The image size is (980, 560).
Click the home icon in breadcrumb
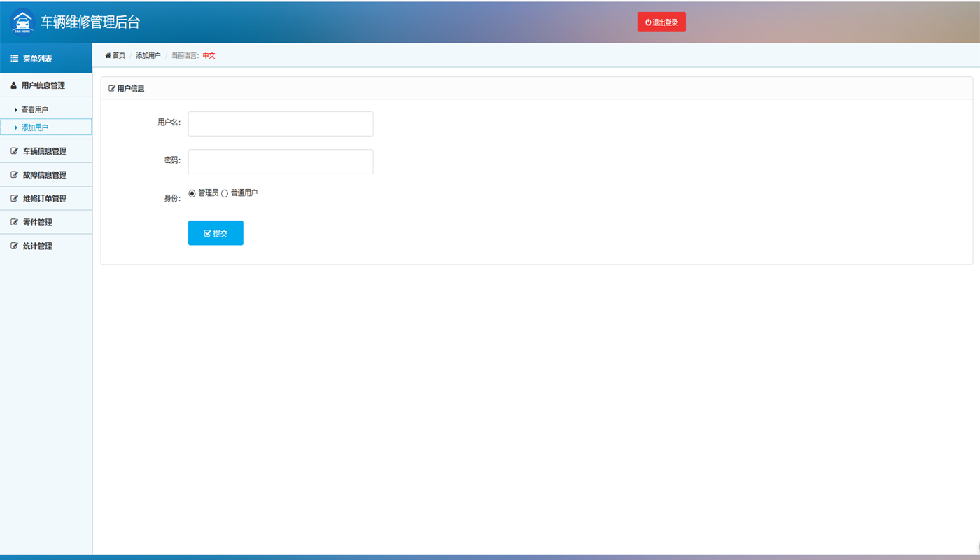pyautogui.click(x=108, y=55)
